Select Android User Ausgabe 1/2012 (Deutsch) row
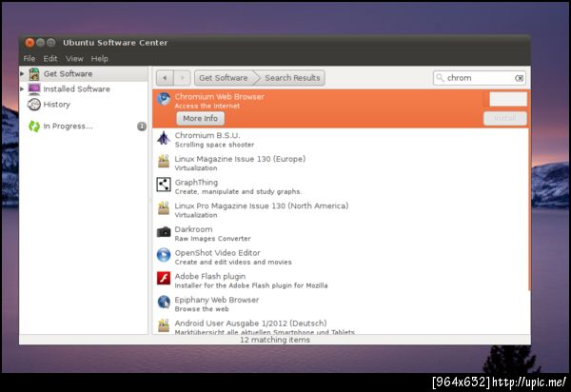Image resolution: width=571 pixels, height=392 pixels. pos(340,325)
